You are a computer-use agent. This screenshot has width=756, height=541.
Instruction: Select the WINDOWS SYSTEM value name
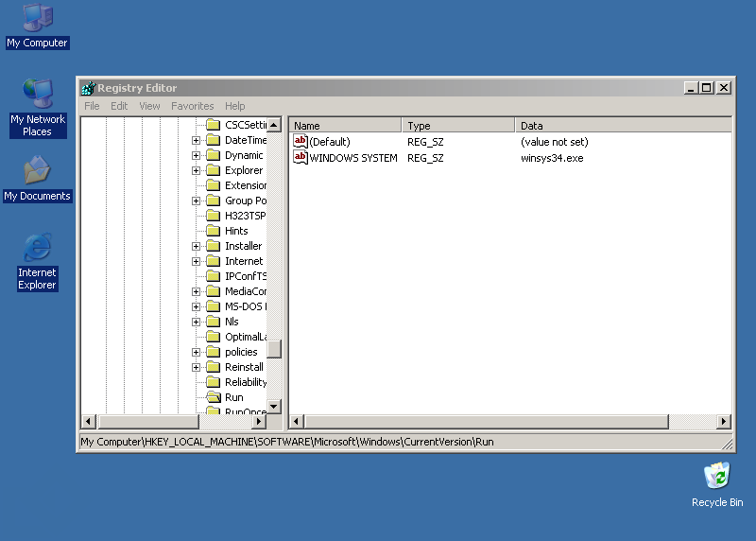353,158
